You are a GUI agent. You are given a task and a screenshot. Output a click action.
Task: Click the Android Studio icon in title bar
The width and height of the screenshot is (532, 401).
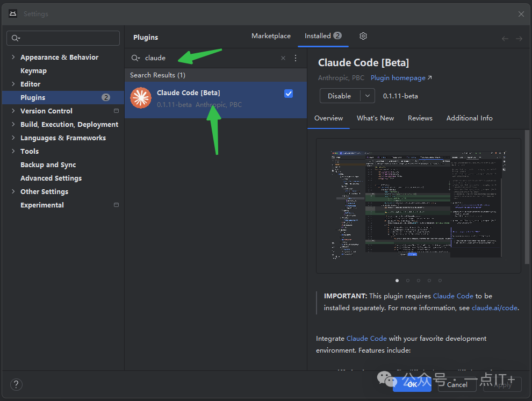point(13,13)
